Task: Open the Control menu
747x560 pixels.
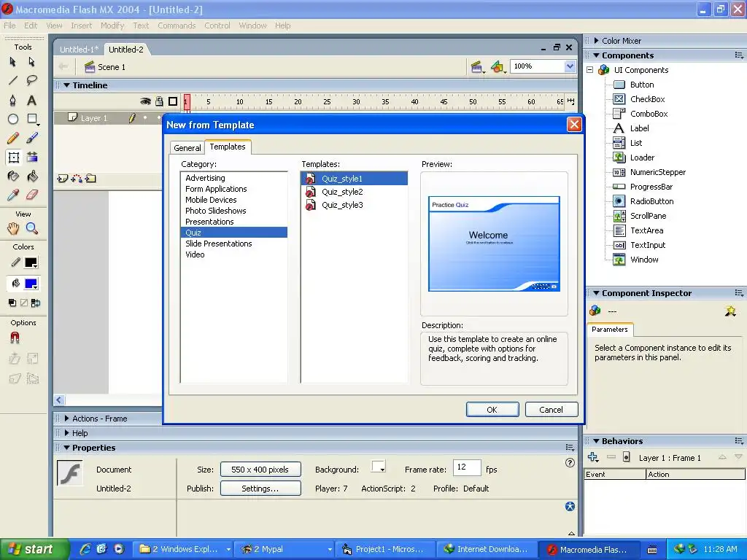Action: point(217,26)
